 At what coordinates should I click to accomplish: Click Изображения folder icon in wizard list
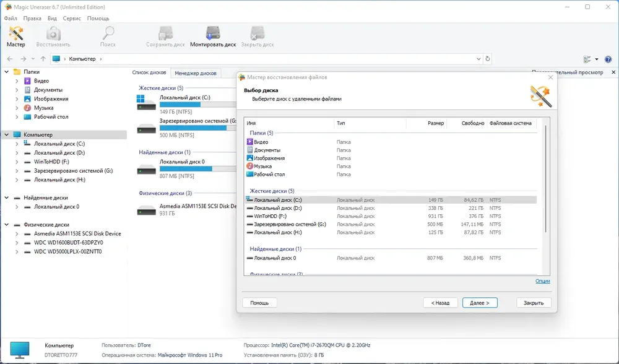tap(249, 158)
